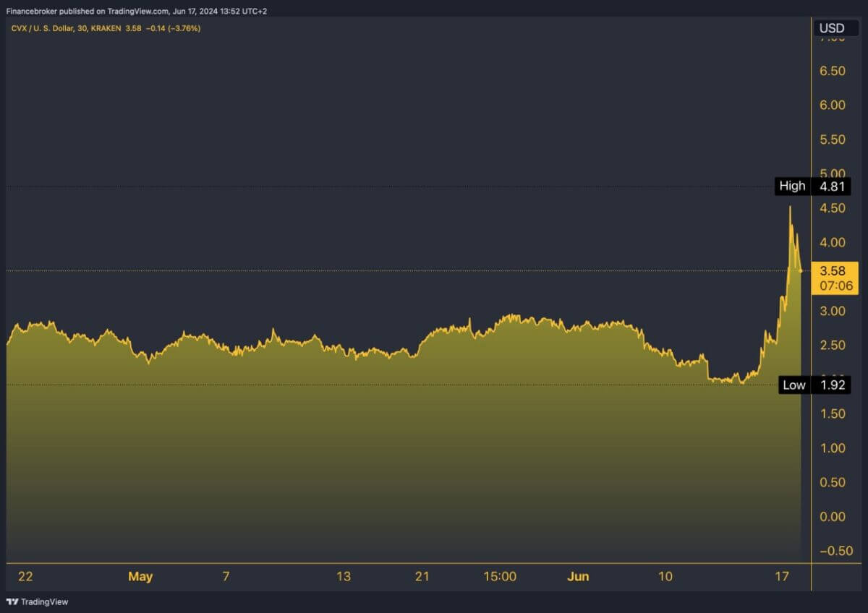Click the peak of the price spike
The width and height of the screenshot is (868, 613).
pyautogui.click(x=790, y=207)
